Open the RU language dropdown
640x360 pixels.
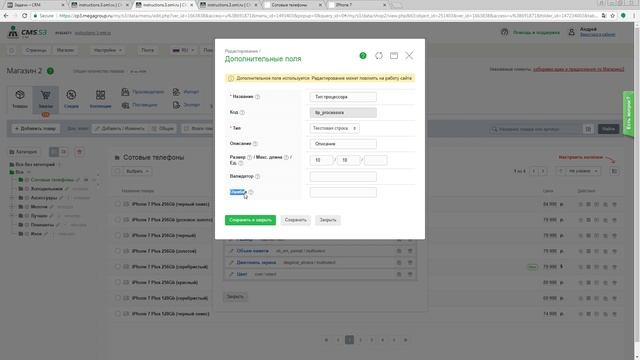click(x=183, y=50)
